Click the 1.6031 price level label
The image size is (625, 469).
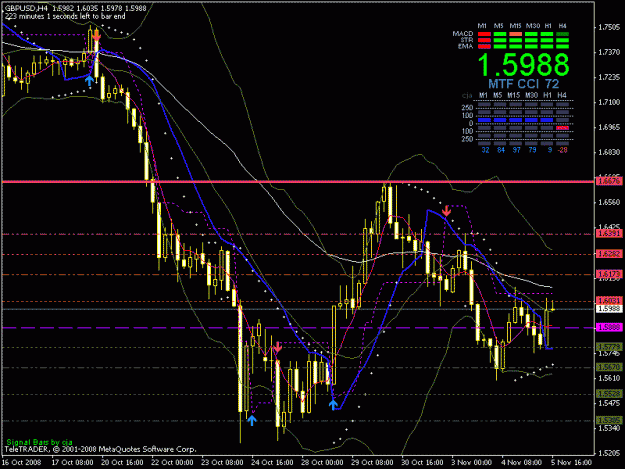(609, 300)
